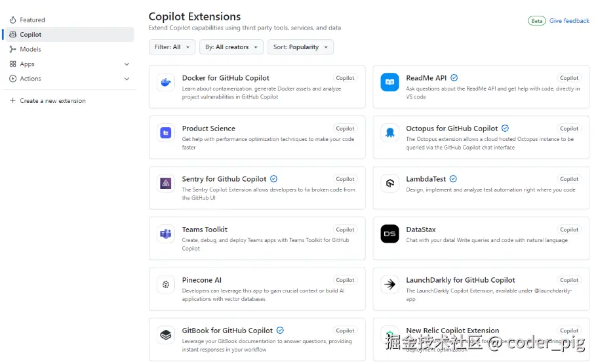This screenshot has width=596, height=364.
Task: Click the Apps grid icon in sidebar
Action: coord(13,64)
